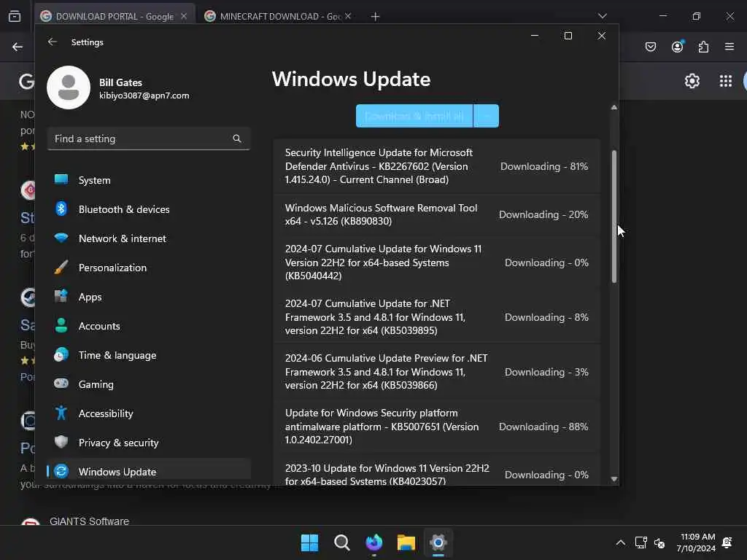Select Time & language label
Viewport: 747px width, 560px height.
pos(117,355)
